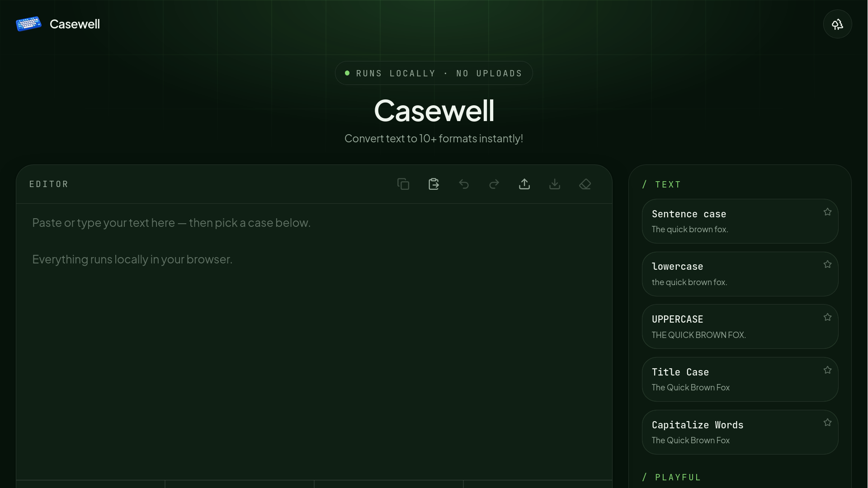
Task: Copy editor text with the copy icon
Action: click(x=403, y=184)
